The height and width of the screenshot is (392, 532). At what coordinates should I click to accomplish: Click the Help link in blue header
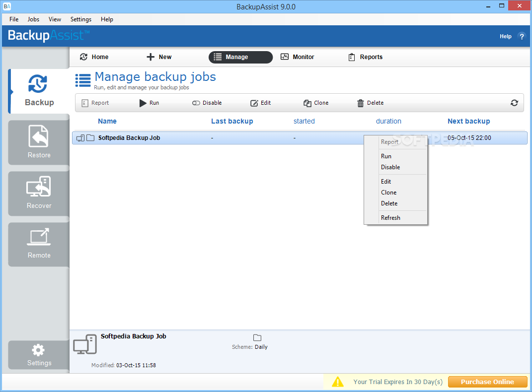pos(505,36)
